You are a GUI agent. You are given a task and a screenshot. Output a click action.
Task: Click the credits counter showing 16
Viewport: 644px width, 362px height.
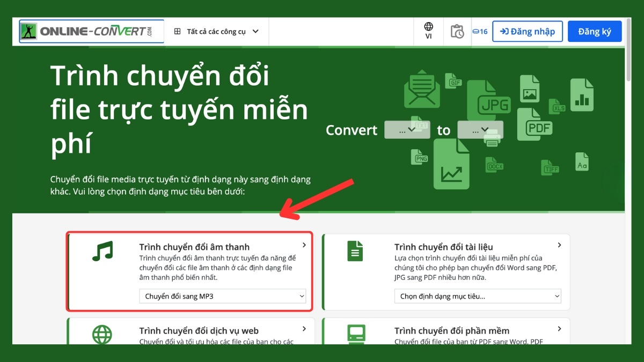point(480,32)
